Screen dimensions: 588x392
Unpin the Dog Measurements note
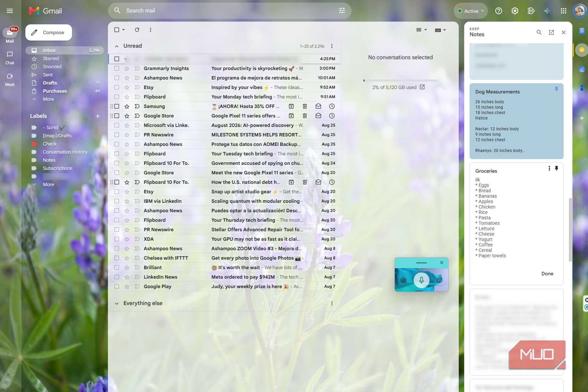point(556,89)
